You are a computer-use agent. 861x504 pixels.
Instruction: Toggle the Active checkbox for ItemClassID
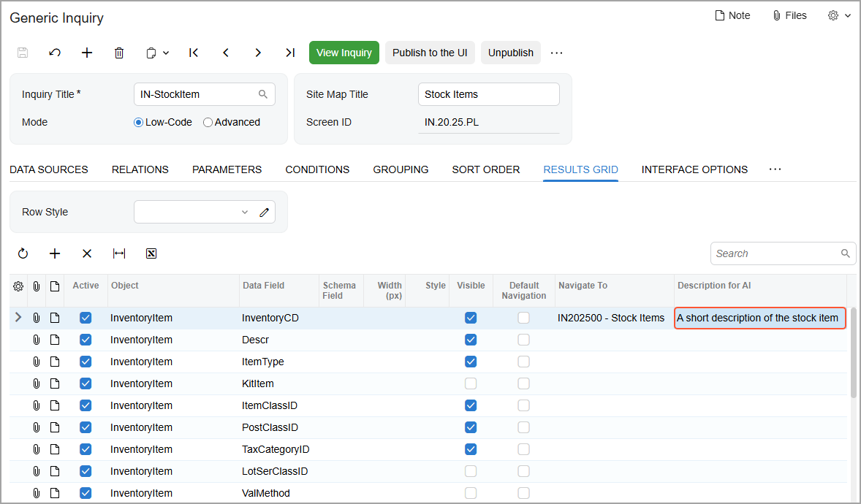point(86,405)
